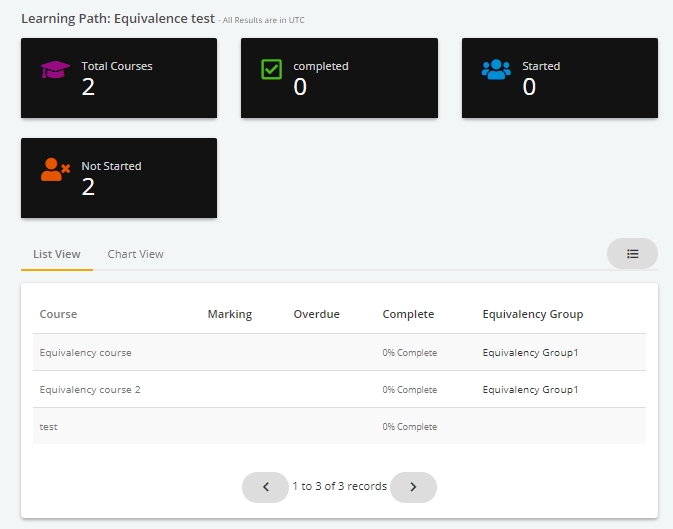Click 'Equivalency Group1' in Equivalency course row
The width and height of the screenshot is (673, 529).
(x=530, y=353)
